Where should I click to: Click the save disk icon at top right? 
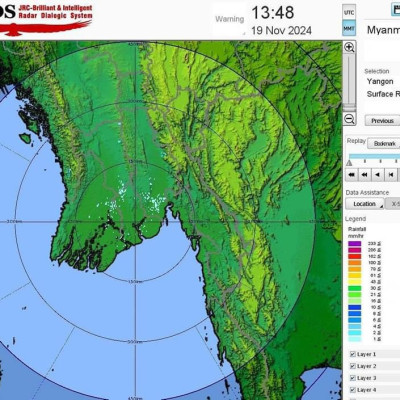pyautogui.click(x=396, y=9)
